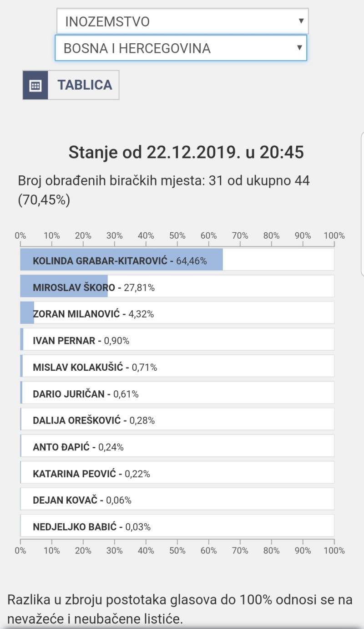Image resolution: width=364 pixels, height=629 pixels.
Task: Click the arrow on the INOZEMSTVO combo box
Action: click(x=301, y=21)
